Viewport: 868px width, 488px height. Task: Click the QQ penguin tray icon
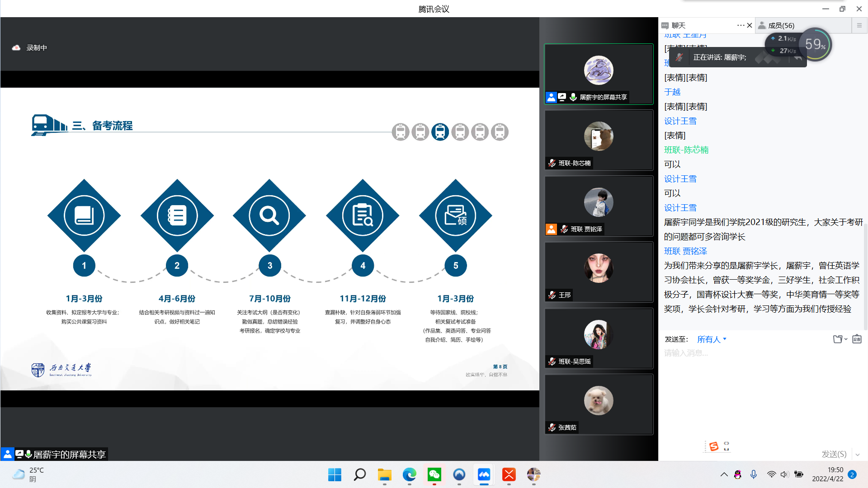tap(738, 474)
